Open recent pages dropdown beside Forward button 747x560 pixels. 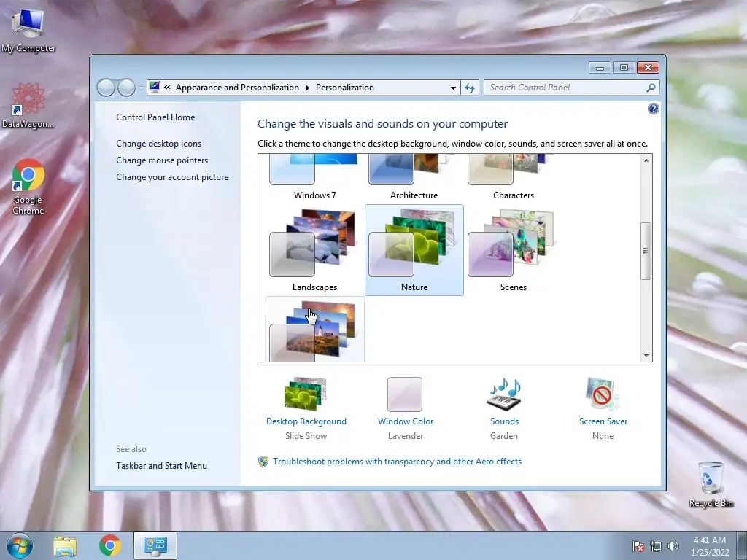(x=141, y=87)
